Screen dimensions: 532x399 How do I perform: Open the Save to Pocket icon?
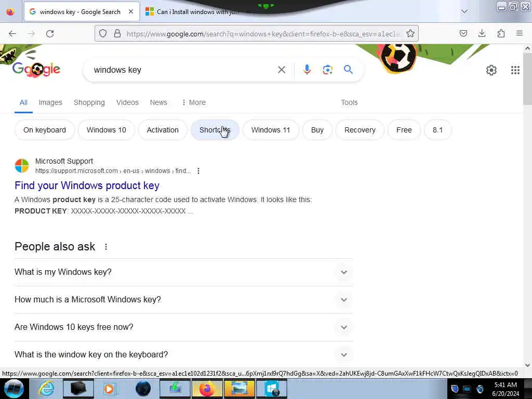coord(463,33)
